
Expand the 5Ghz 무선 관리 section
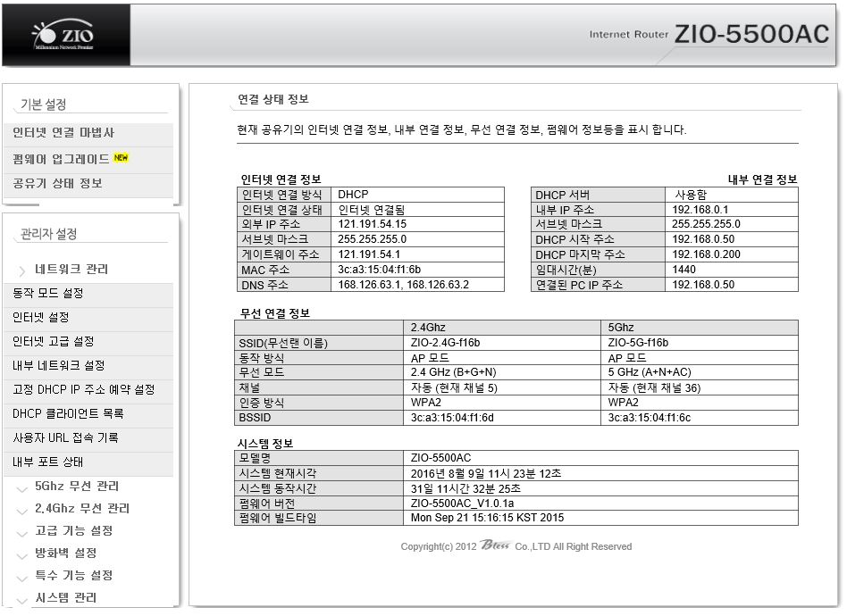[x=76, y=487]
